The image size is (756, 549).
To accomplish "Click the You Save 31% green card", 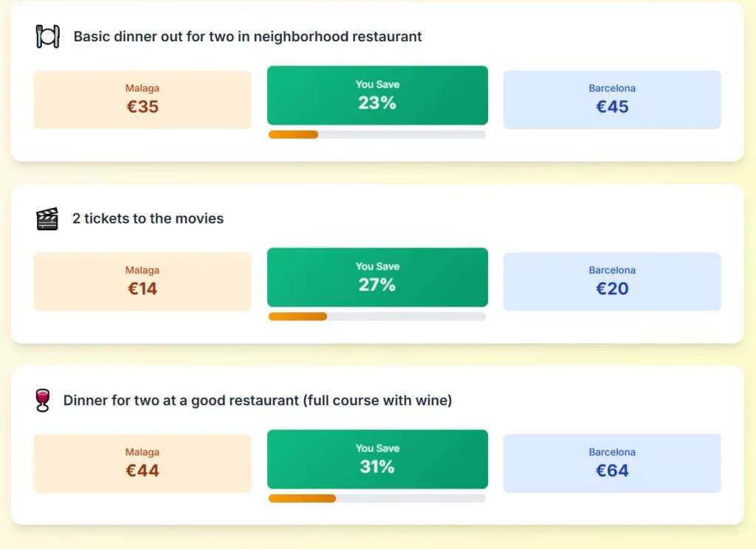I will coord(377,459).
